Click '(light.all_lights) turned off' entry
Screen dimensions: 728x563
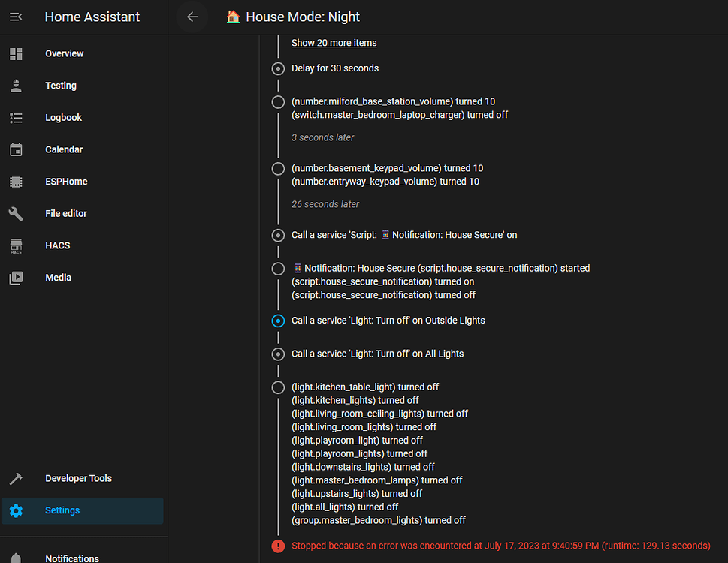click(x=345, y=507)
